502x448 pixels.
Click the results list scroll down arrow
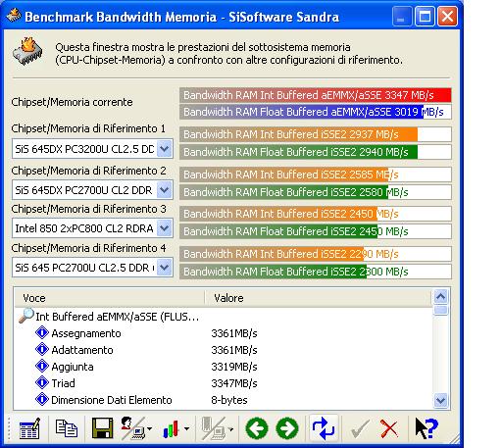(x=441, y=400)
